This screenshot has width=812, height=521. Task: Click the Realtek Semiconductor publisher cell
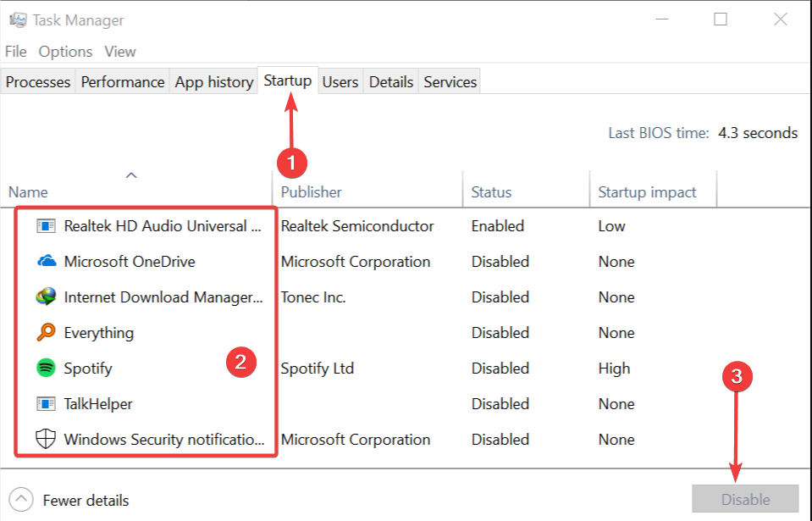pos(357,226)
